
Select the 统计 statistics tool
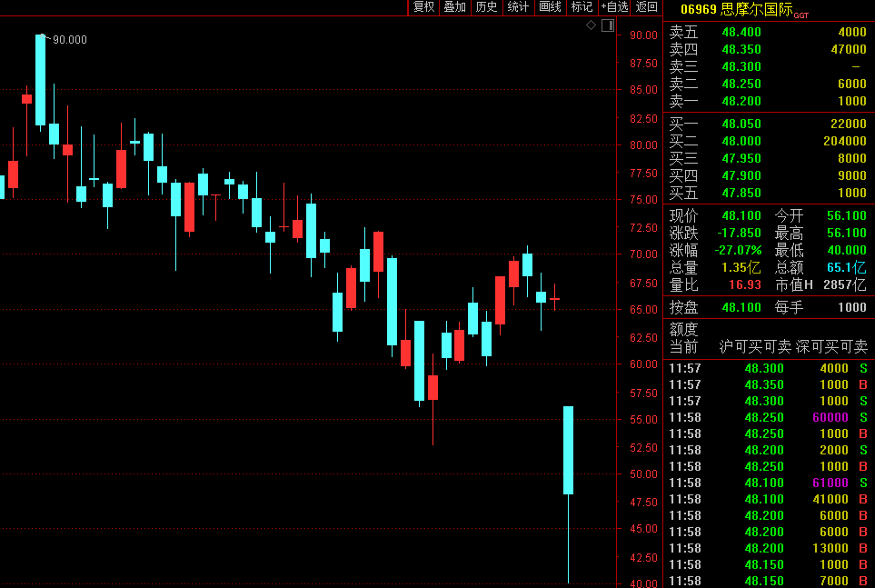point(518,7)
